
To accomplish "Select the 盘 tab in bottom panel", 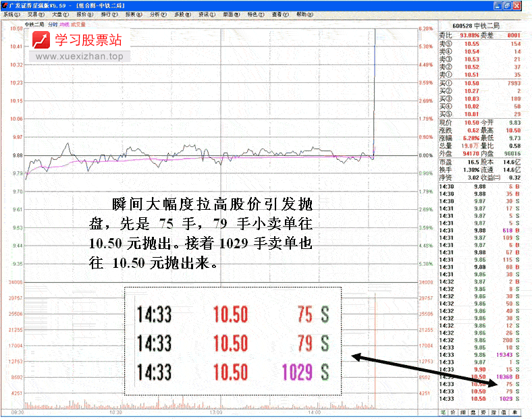I will pyautogui.click(x=474, y=412).
